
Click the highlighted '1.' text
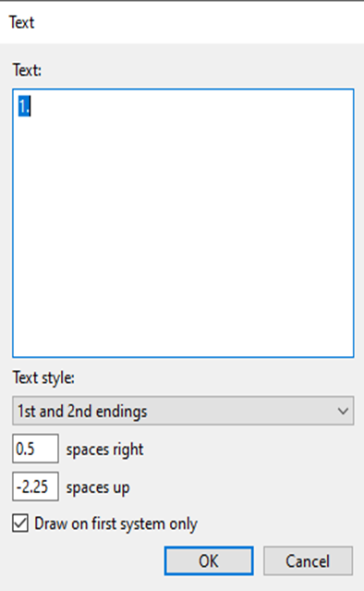(x=24, y=106)
